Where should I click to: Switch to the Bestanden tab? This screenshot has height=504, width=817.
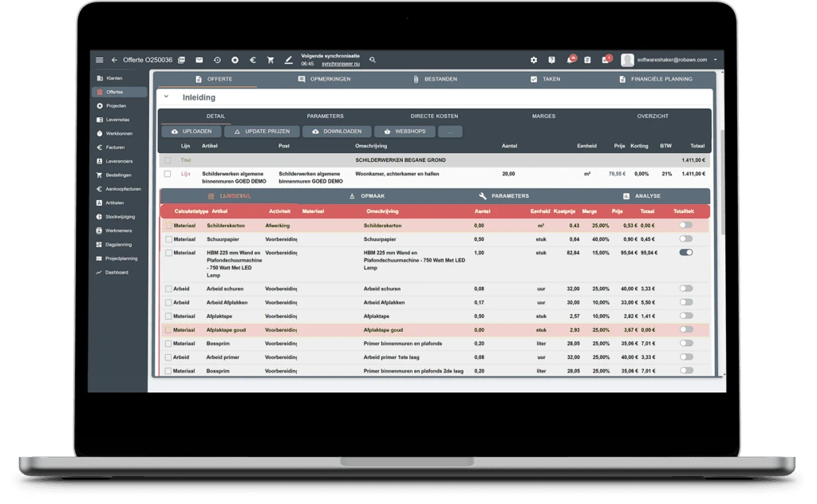coord(435,79)
